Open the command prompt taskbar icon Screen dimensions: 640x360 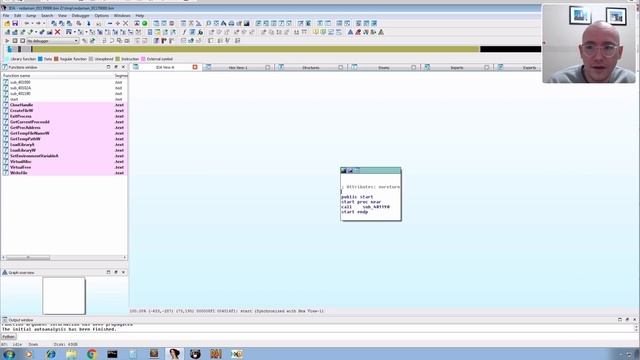coord(112,354)
